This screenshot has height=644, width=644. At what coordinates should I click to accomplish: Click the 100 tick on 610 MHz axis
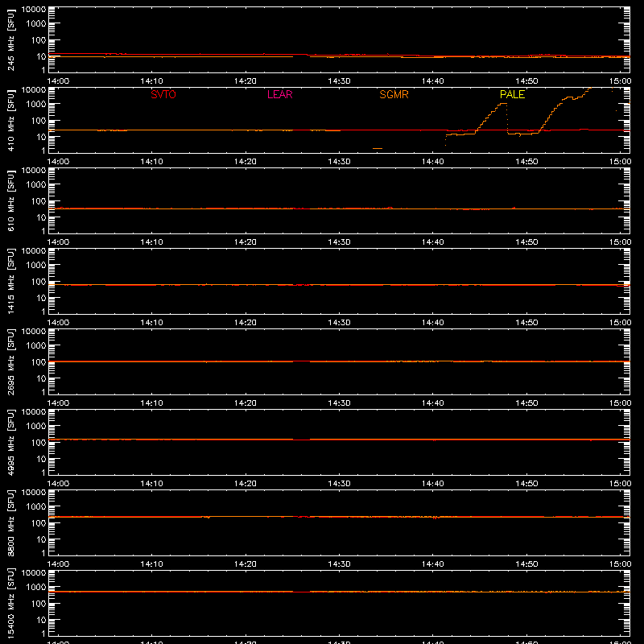tap(39, 201)
